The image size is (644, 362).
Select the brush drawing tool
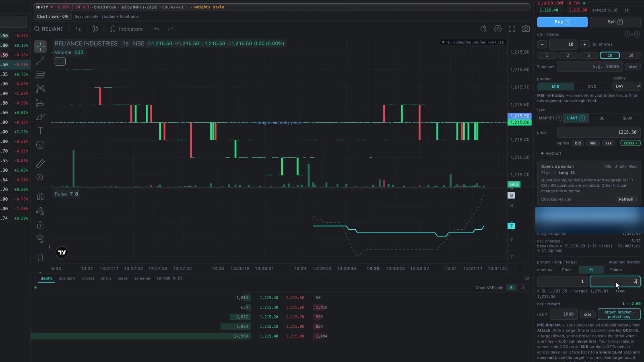click(x=40, y=117)
